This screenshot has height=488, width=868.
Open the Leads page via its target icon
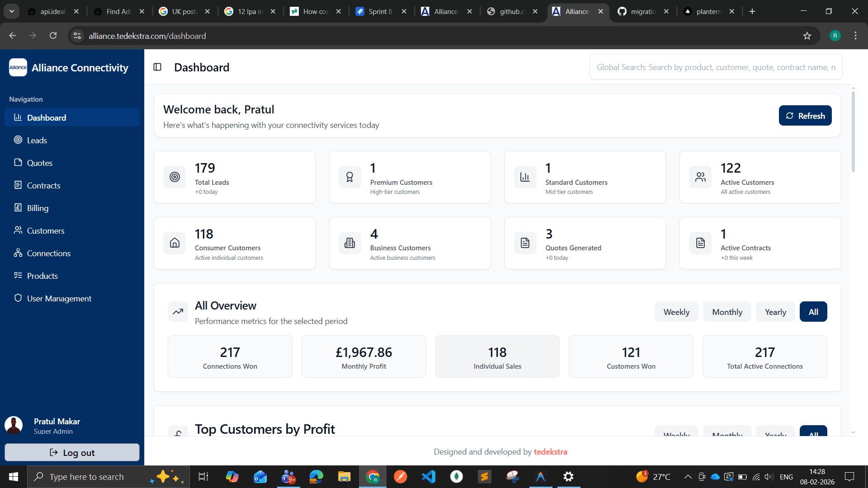pos(18,140)
